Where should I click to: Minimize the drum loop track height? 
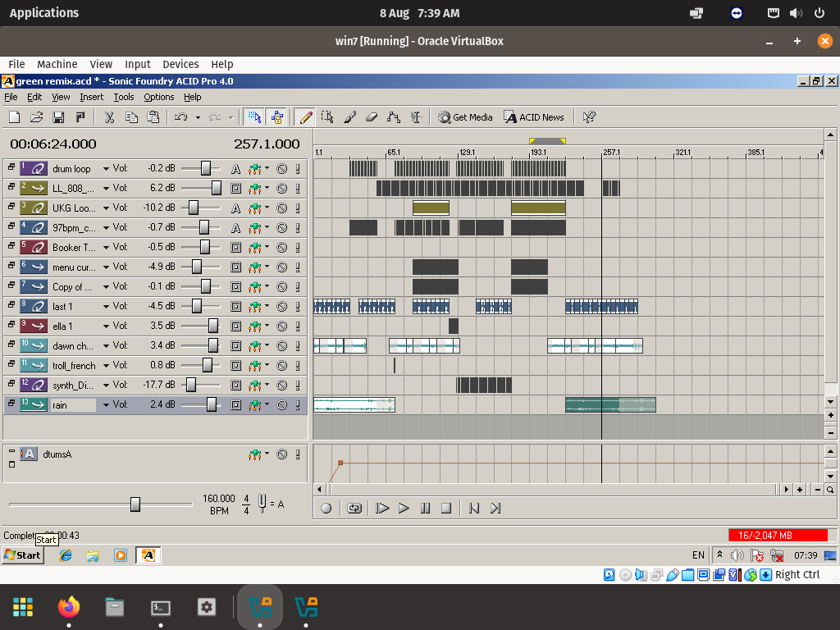(11, 167)
